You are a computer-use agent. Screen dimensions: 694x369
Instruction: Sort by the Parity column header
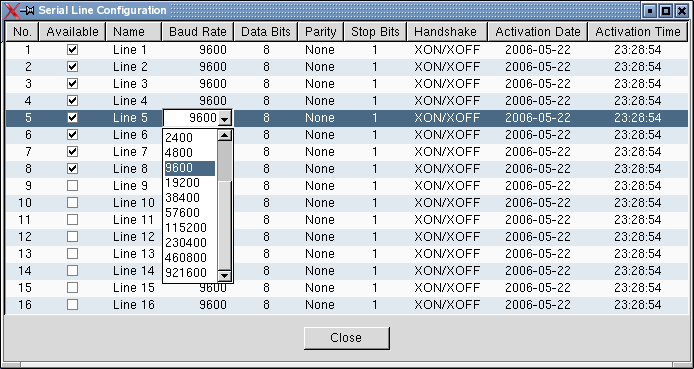(x=321, y=32)
